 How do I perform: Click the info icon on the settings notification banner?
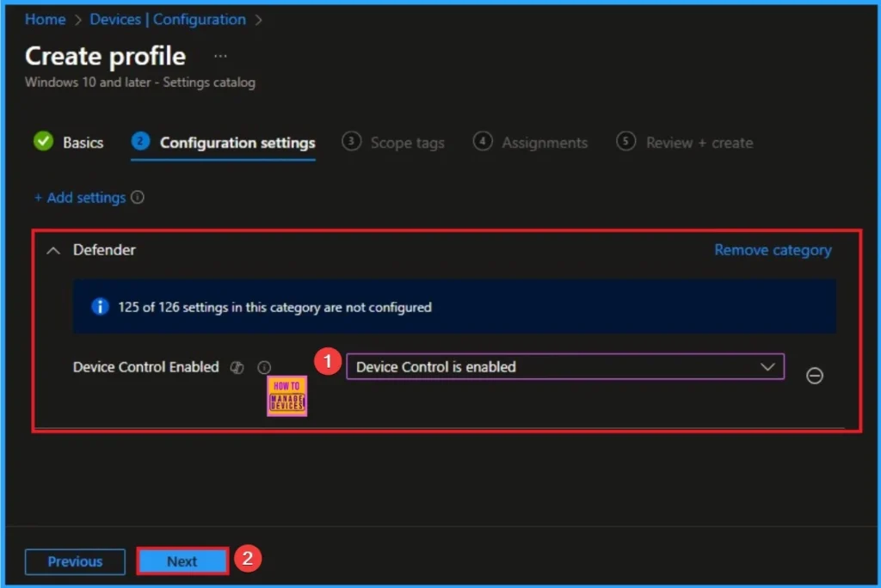100,306
